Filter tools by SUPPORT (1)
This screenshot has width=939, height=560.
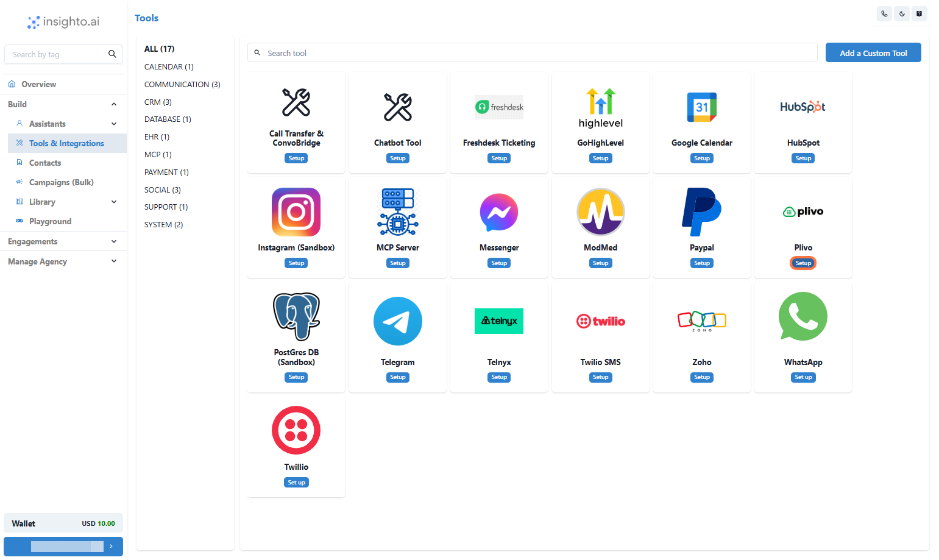click(x=166, y=207)
